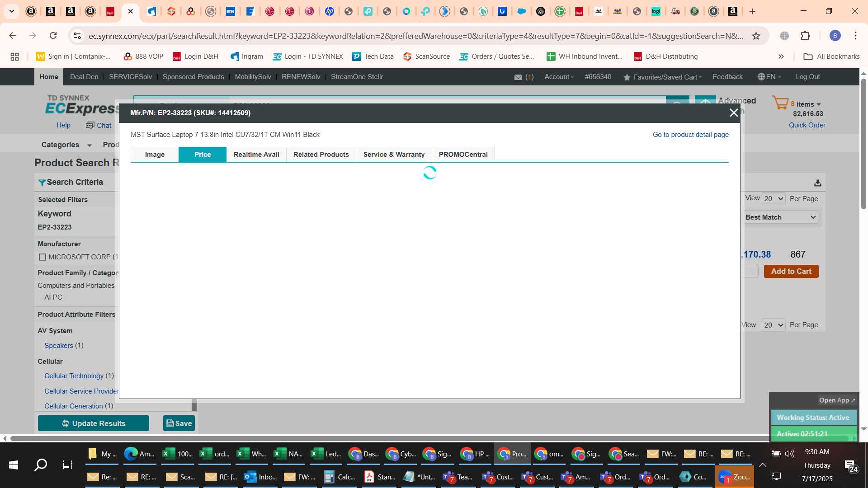The height and width of the screenshot is (488, 868).
Task: Open the volume control in system tray
Action: pos(790,454)
